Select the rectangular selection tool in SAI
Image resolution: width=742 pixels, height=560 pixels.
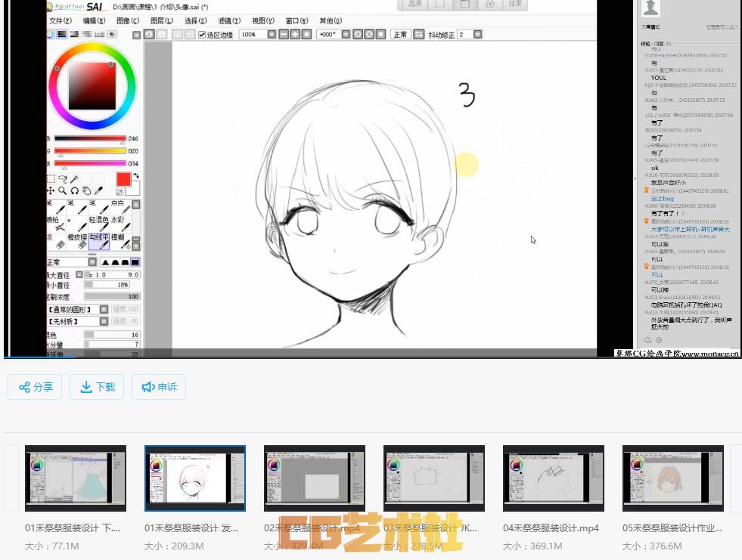click(51, 179)
